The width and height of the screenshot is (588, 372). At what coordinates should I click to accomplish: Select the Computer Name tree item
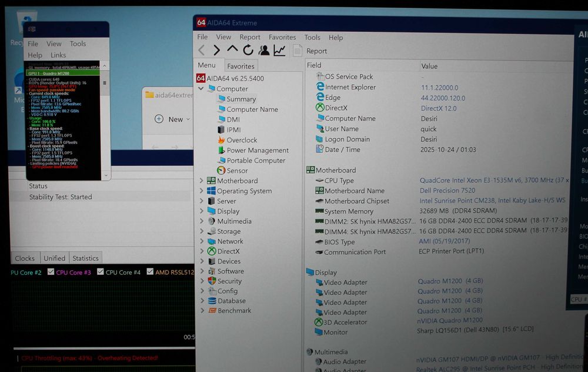252,109
